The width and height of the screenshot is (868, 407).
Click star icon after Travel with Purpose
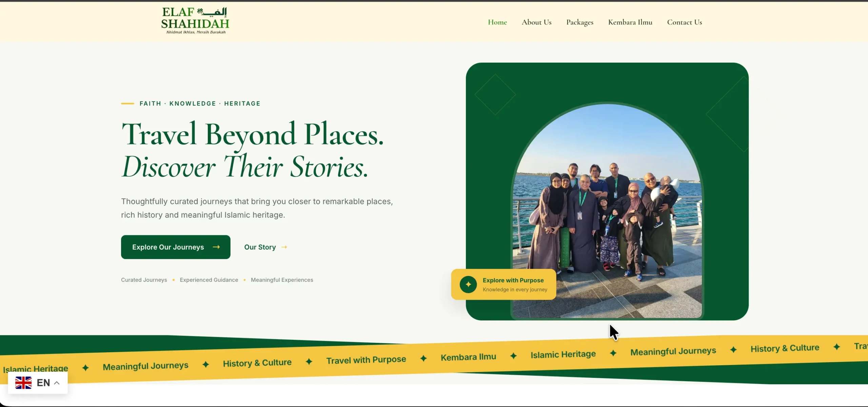(x=423, y=358)
